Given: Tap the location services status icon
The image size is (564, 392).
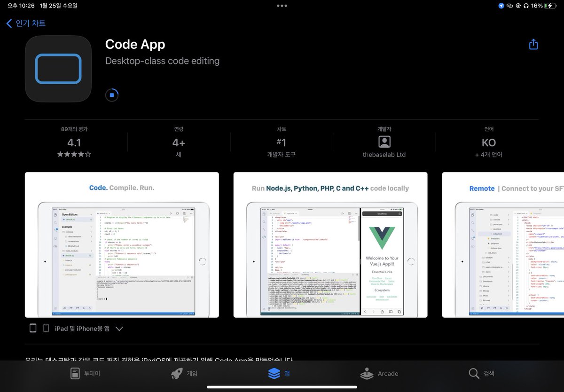Looking at the screenshot, I should pos(501,6).
